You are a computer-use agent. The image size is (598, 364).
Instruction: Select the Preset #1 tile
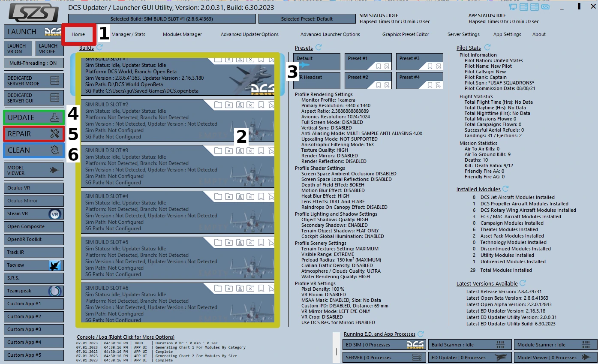pos(368,62)
